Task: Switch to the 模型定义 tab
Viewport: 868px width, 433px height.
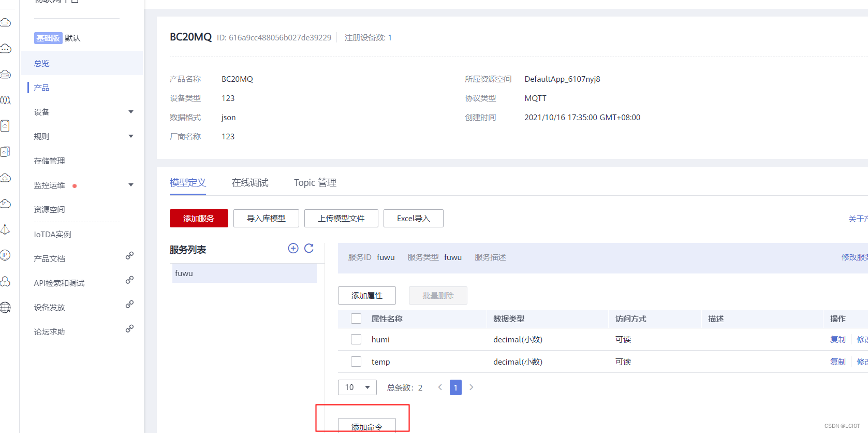Action: point(188,183)
